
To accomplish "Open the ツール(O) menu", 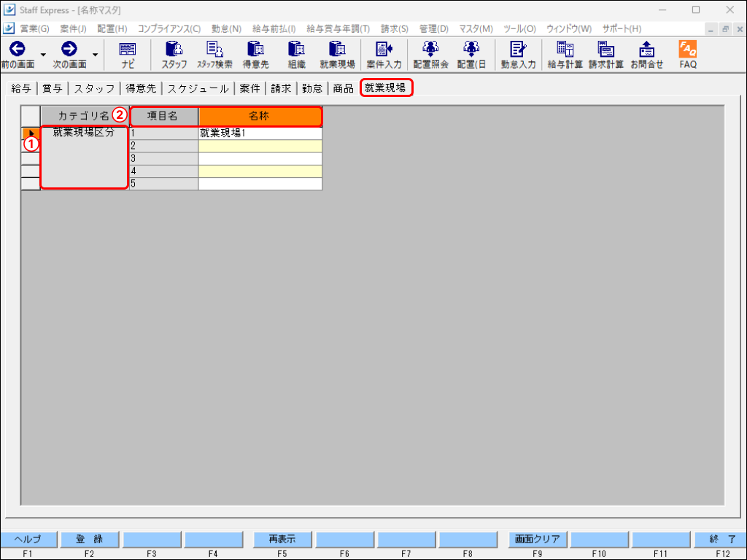I will pos(519,29).
